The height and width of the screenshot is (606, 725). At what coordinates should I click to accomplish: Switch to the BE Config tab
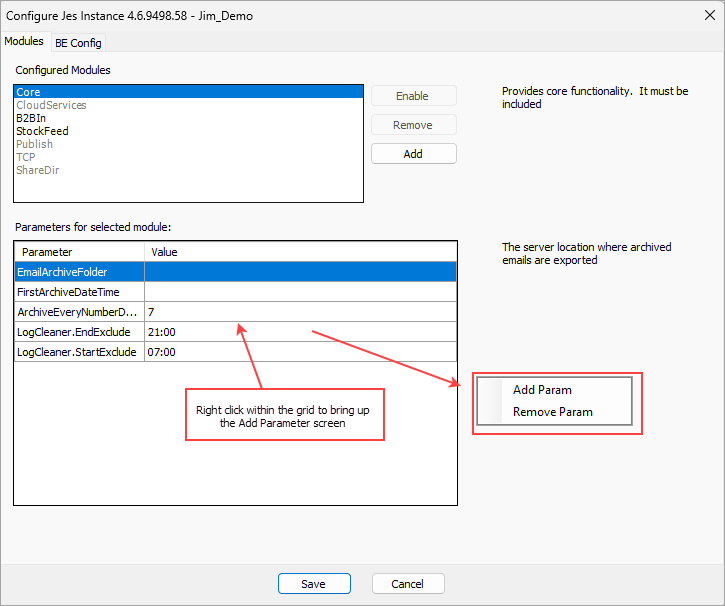click(x=78, y=43)
